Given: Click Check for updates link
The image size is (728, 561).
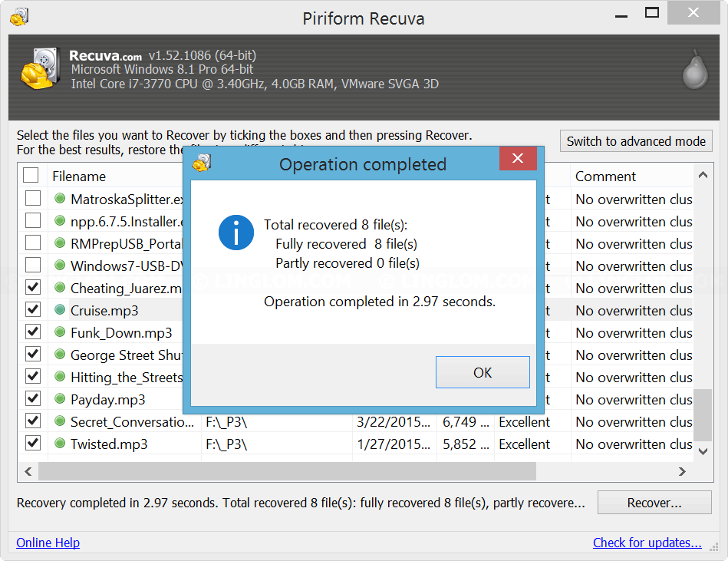Looking at the screenshot, I should [647, 543].
